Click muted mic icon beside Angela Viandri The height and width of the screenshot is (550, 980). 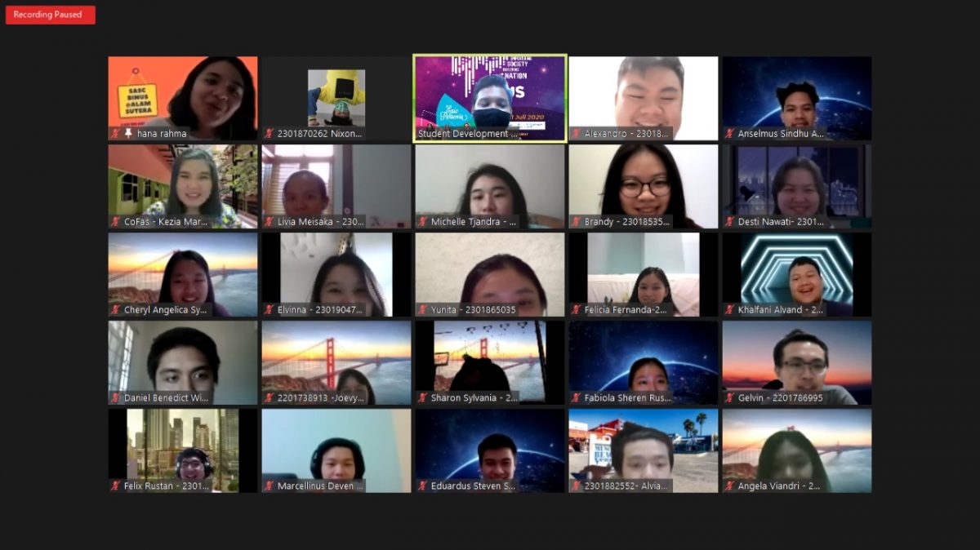730,486
